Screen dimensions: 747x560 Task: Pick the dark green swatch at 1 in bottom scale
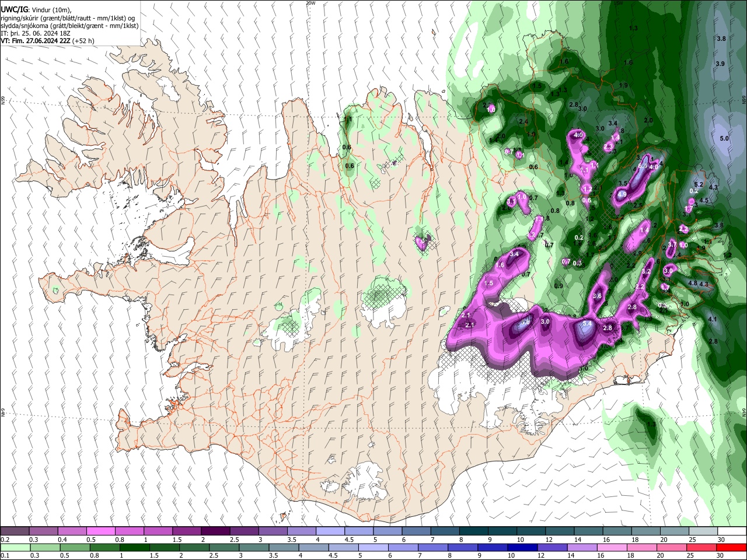click(134, 547)
